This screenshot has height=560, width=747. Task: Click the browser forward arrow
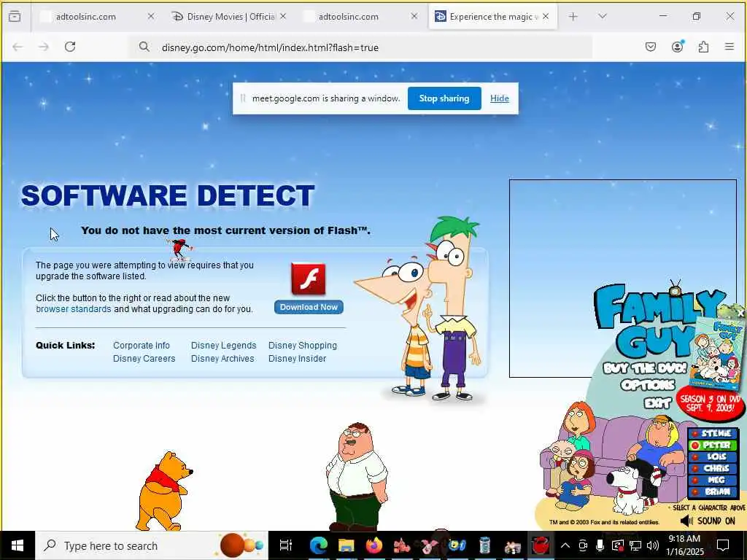[44, 47]
